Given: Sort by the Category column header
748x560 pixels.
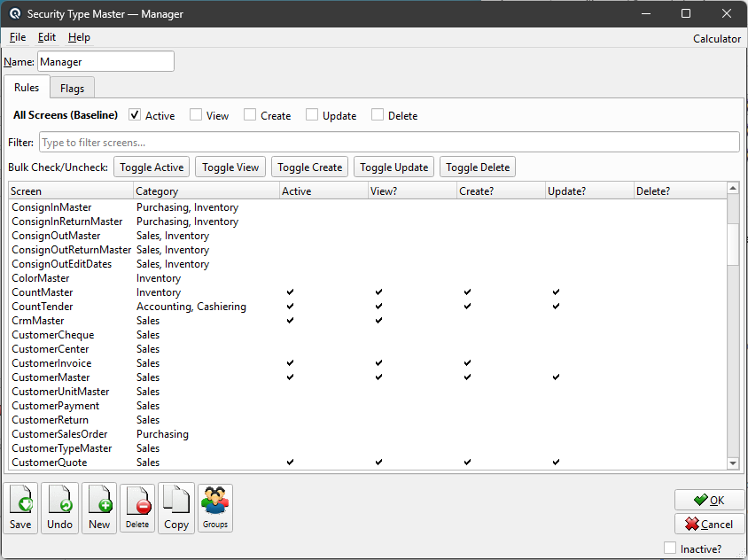Looking at the screenshot, I should (x=206, y=191).
